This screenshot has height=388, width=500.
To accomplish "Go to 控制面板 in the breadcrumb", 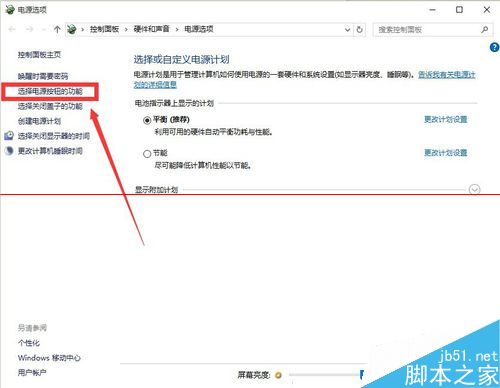I will click(104, 29).
